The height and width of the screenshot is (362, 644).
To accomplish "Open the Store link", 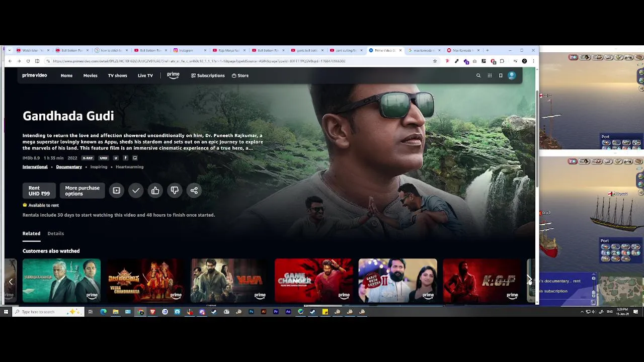I will (240, 75).
